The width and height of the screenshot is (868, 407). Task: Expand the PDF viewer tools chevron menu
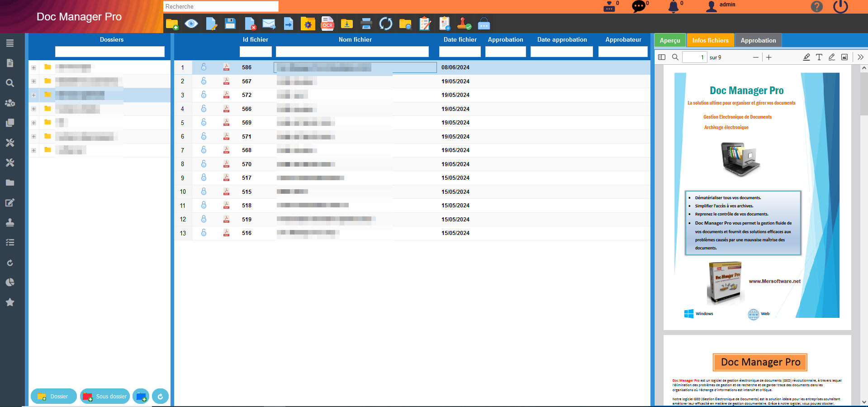[x=860, y=57]
